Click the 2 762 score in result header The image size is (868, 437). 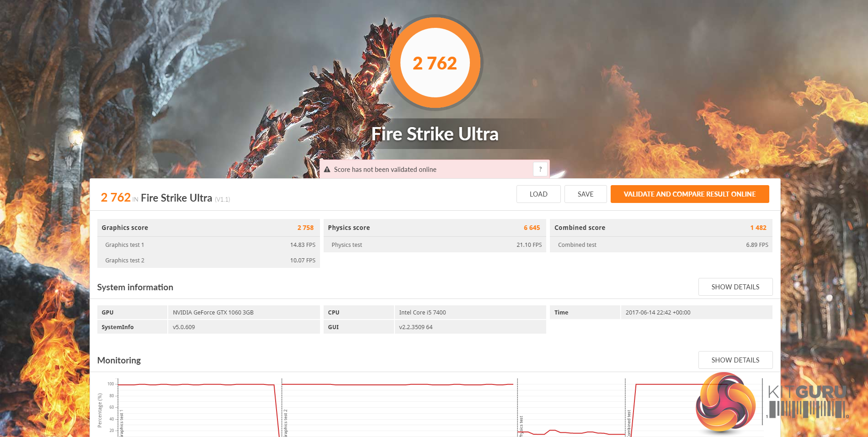[116, 197]
